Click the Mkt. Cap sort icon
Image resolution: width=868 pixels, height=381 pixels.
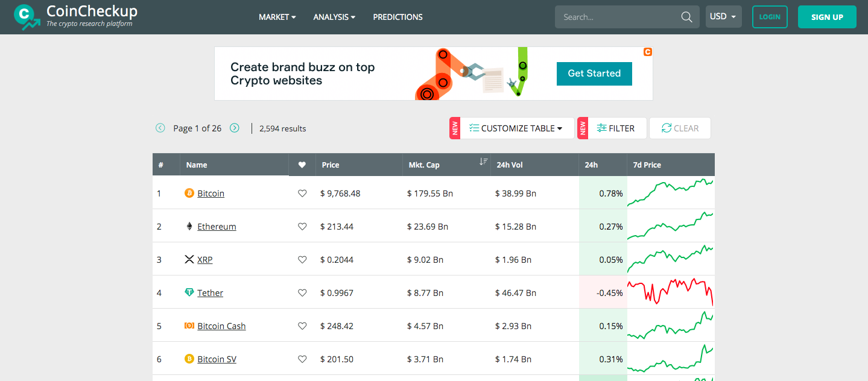click(x=483, y=162)
